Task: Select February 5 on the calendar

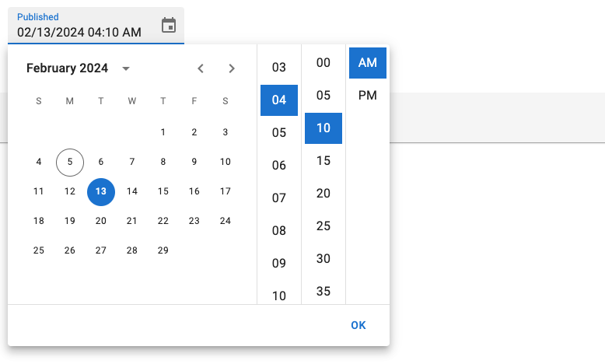Action: (70, 162)
